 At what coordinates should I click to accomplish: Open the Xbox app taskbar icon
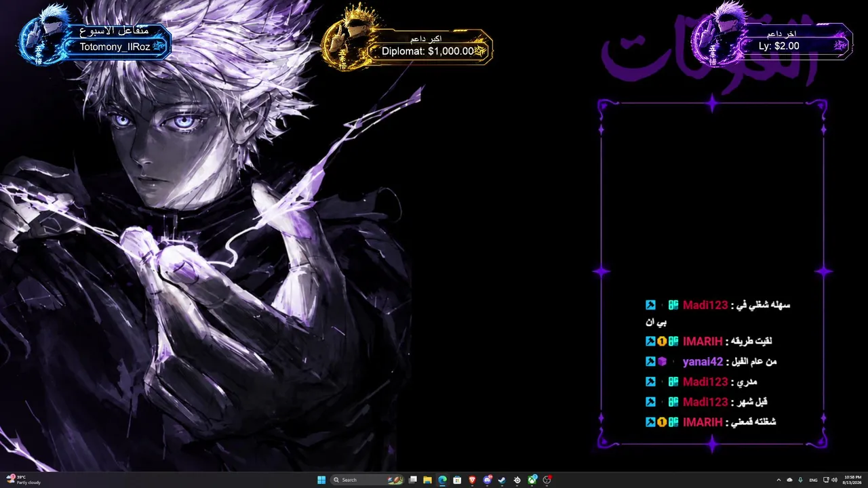tap(532, 480)
